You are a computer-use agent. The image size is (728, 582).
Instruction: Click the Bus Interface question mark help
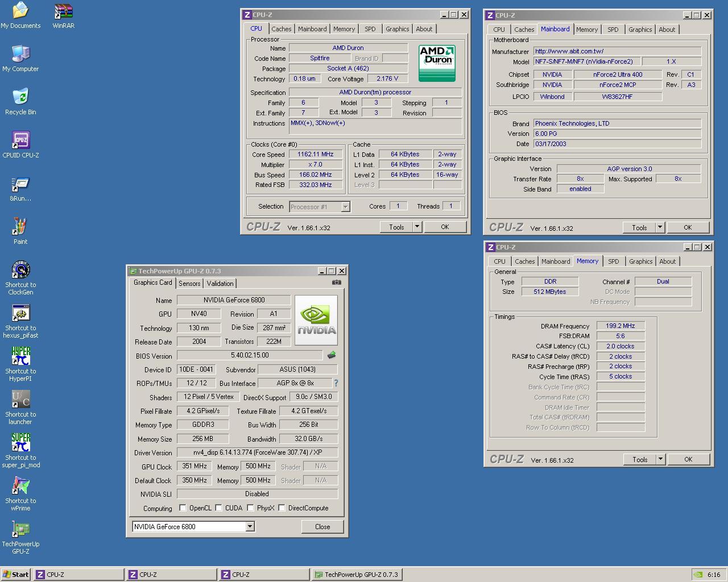click(336, 383)
